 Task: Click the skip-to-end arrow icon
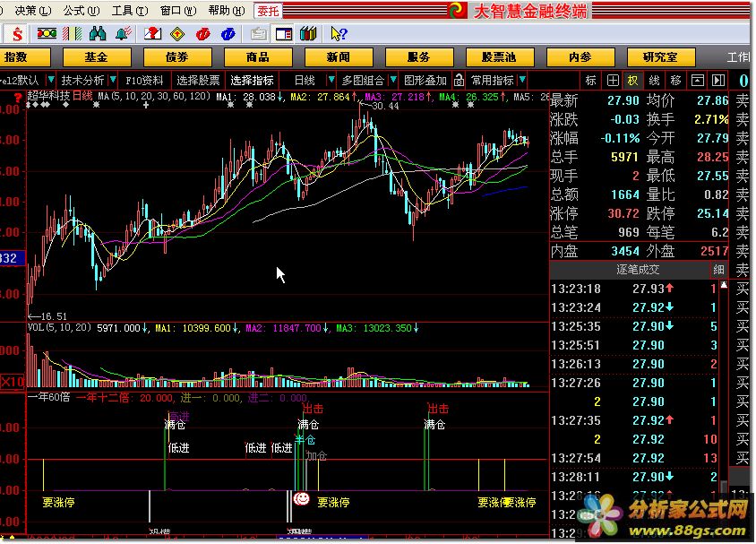pos(718,80)
